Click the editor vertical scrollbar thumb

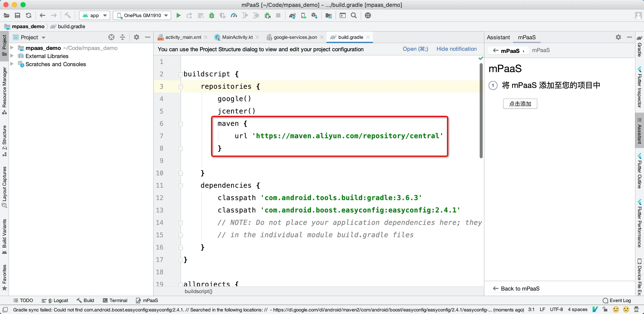(481, 110)
